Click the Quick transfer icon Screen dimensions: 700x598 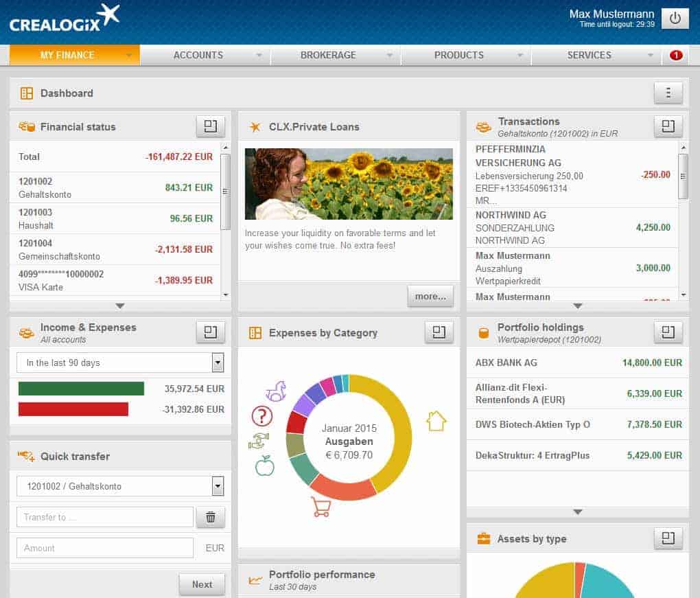pos(26,456)
